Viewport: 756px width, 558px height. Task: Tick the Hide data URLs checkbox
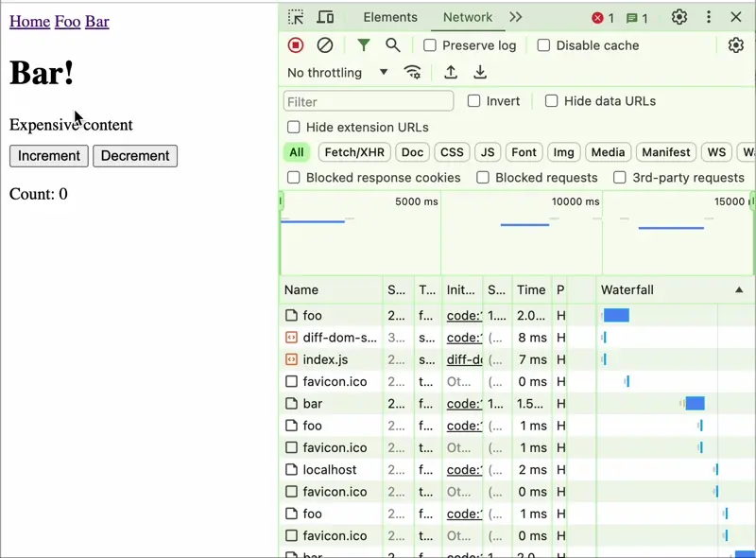pos(552,101)
